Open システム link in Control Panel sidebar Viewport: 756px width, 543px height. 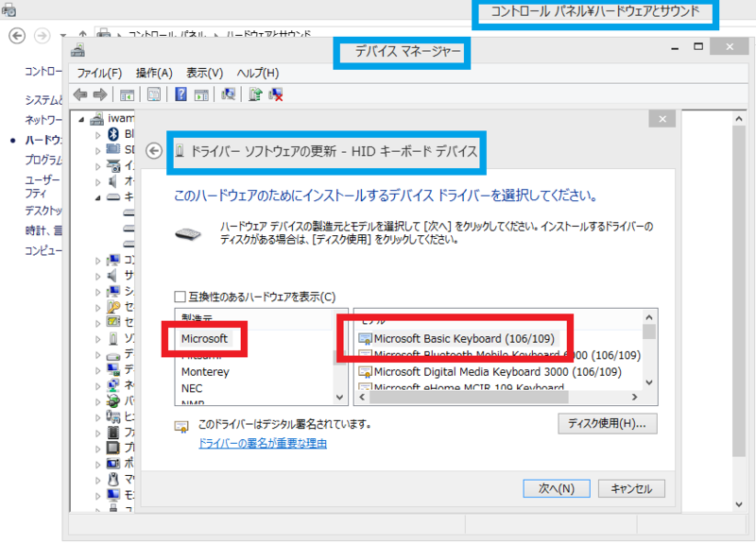[x=43, y=100]
